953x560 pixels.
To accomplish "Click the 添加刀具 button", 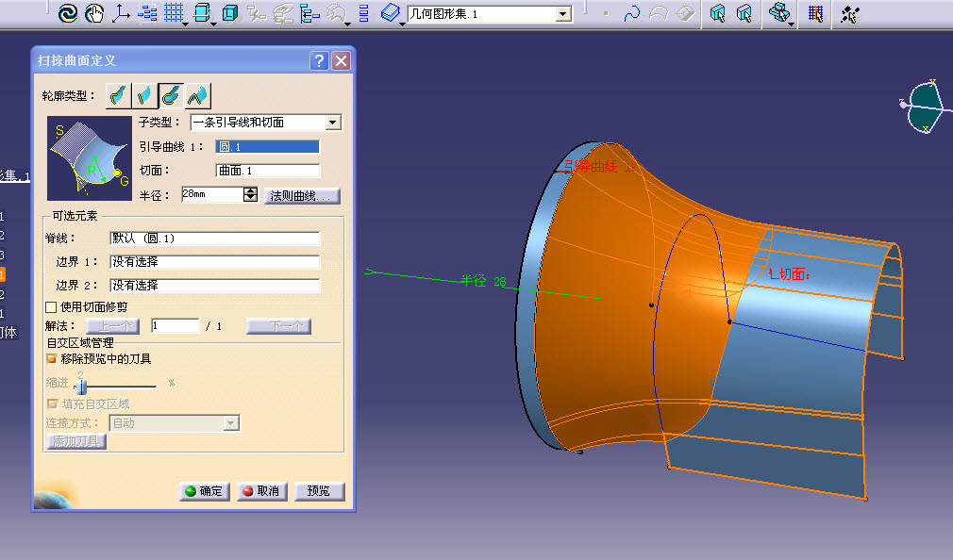I will point(76,441).
